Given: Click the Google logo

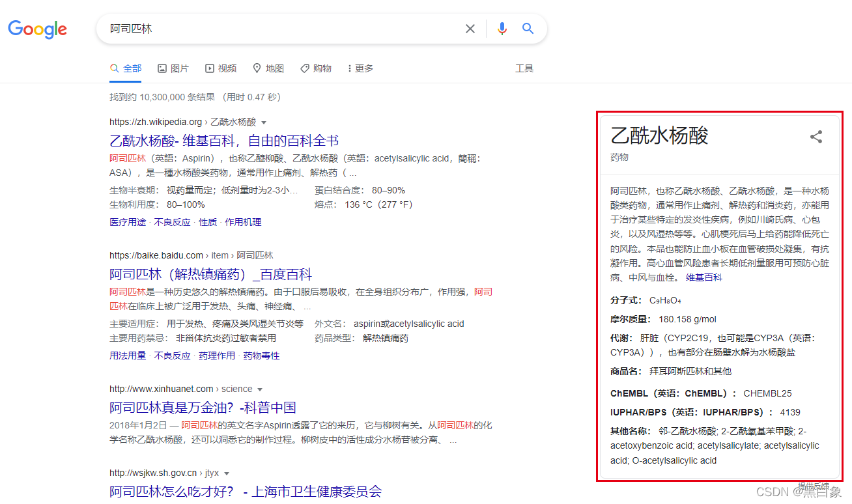Looking at the screenshot, I should click(x=38, y=29).
